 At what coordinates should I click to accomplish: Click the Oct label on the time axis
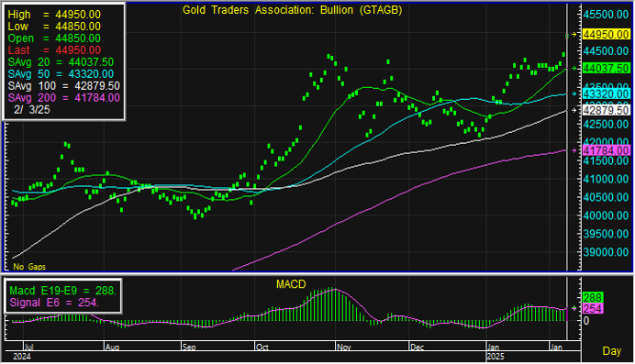[262, 347]
